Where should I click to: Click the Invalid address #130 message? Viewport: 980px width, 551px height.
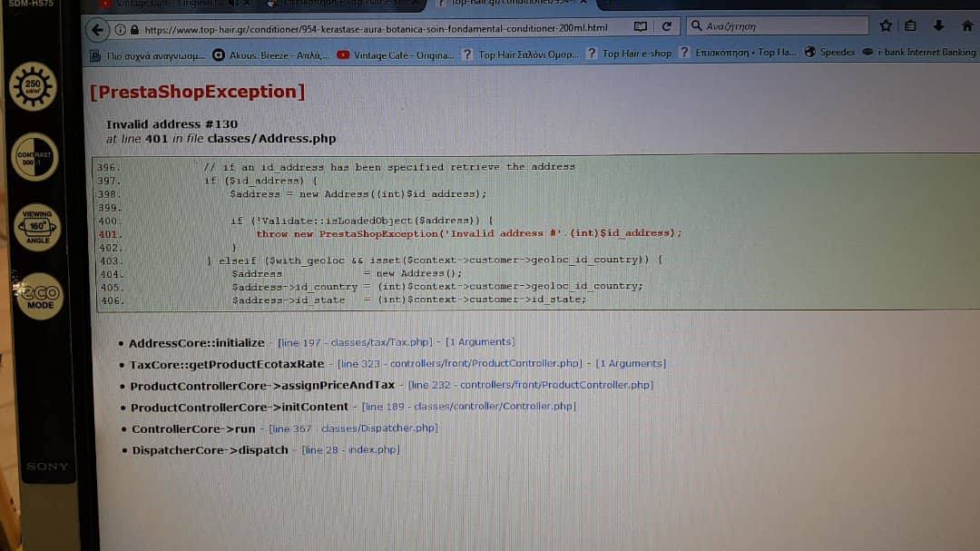(x=171, y=123)
